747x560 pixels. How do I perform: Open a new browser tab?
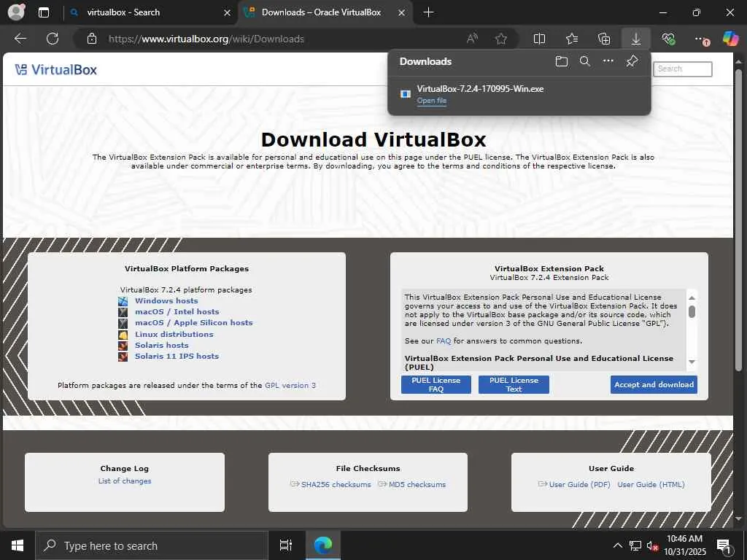[x=428, y=12]
